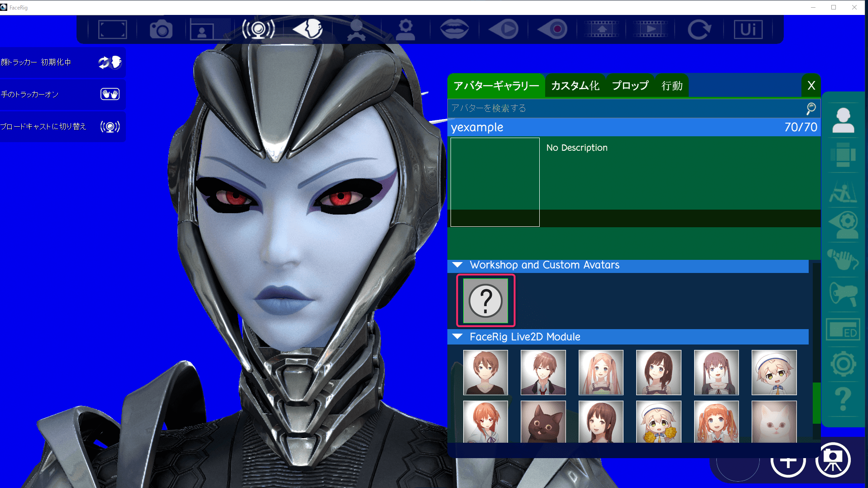
Task: Collapse the FaceRig Live2D Module section
Action: click(457, 337)
